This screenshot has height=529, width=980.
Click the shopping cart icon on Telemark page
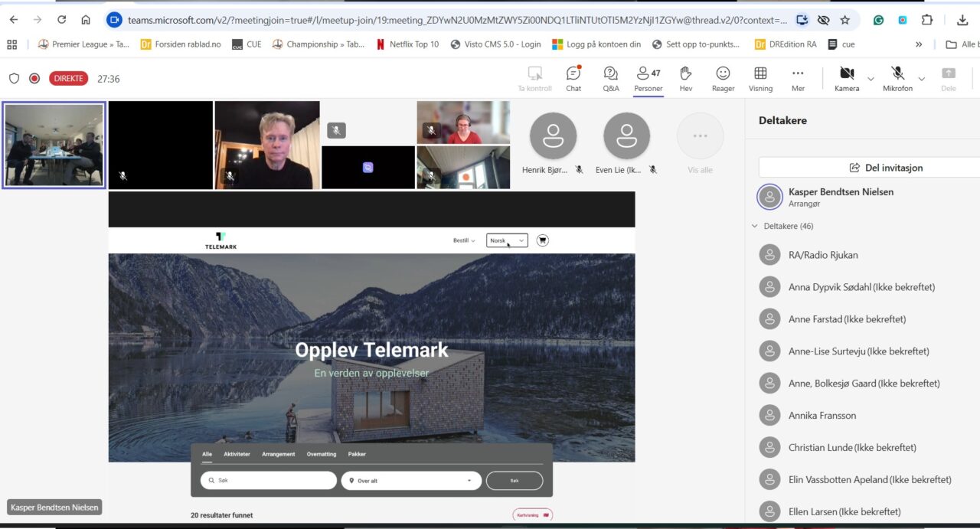click(543, 240)
